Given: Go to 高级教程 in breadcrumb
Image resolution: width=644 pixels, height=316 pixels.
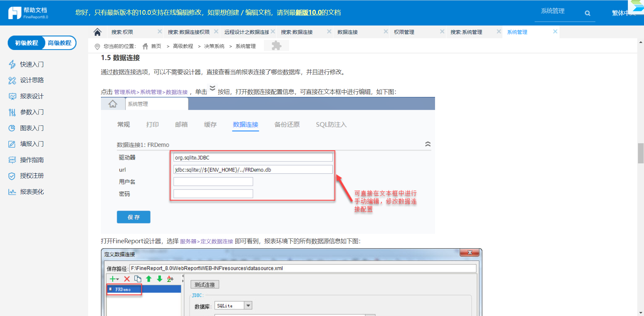Looking at the screenshot, I should click(x=183, y=46).
